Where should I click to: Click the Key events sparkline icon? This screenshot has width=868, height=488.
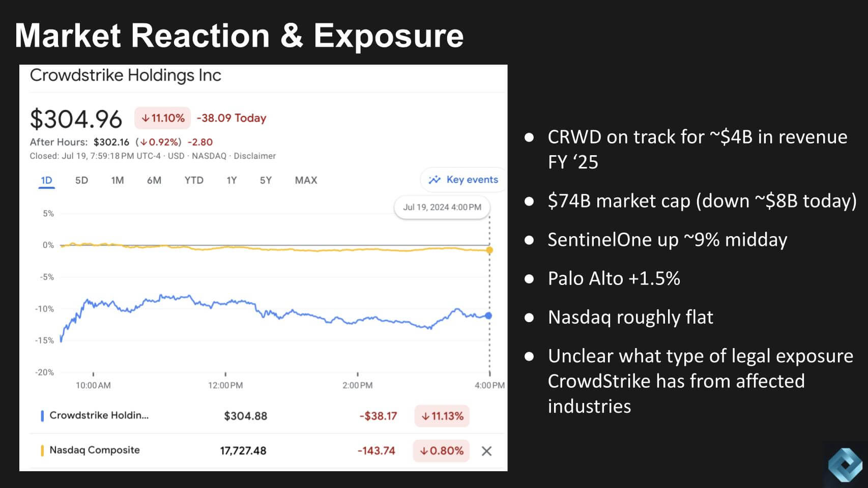(434, 180)
